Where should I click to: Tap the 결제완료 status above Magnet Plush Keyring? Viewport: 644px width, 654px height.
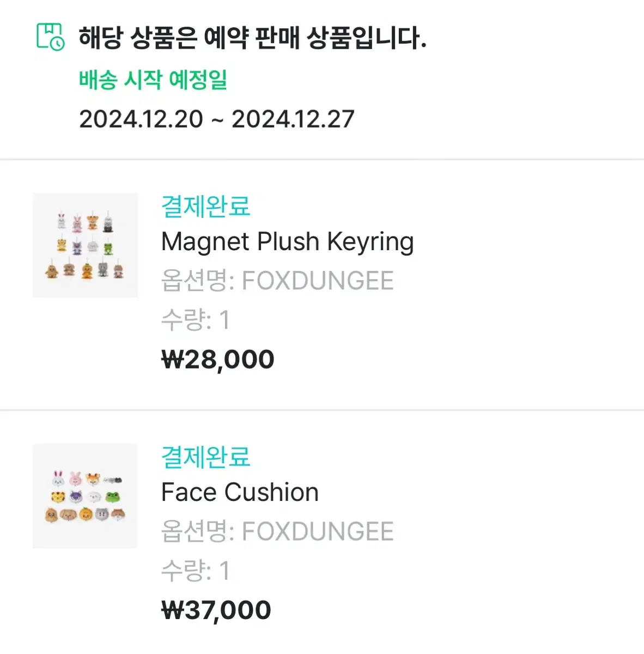[205, 206]
